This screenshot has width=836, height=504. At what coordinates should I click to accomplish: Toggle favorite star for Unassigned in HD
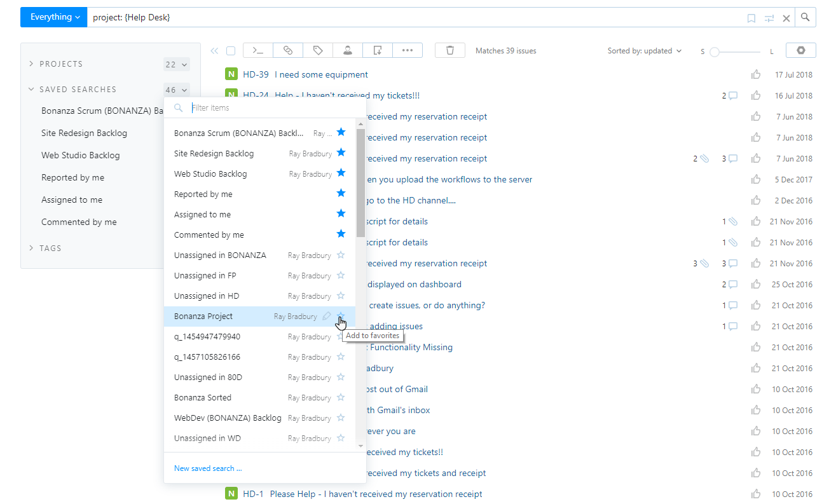pyautogui.click(x=341, y=296)
